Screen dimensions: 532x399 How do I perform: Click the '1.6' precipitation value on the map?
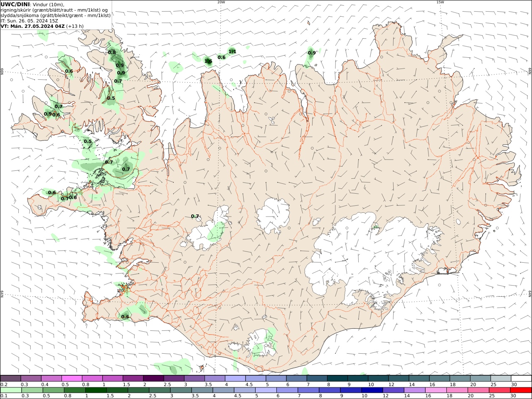coord(208,62)
